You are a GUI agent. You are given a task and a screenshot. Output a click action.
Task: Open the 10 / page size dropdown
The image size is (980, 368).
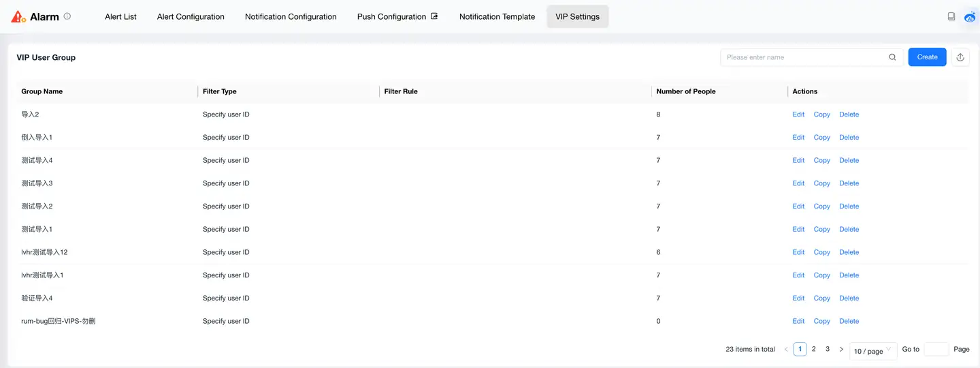[x=873, y=351]
